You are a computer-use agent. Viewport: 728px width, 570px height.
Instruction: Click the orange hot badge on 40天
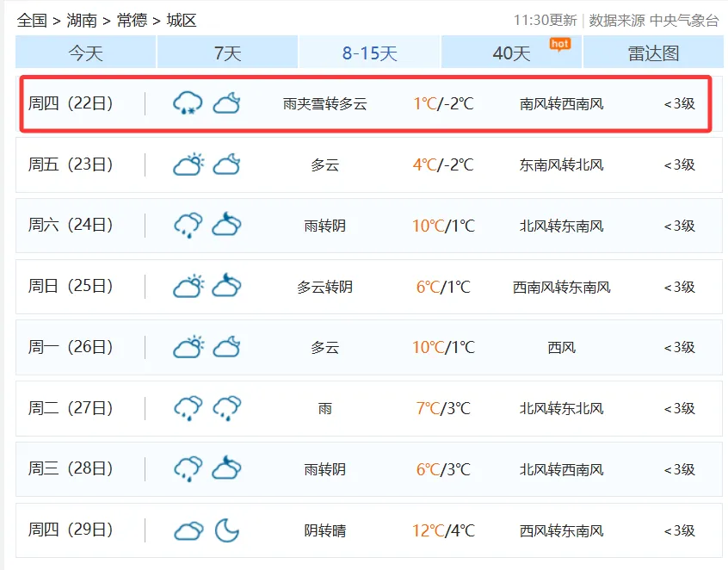tap(559, 44)
